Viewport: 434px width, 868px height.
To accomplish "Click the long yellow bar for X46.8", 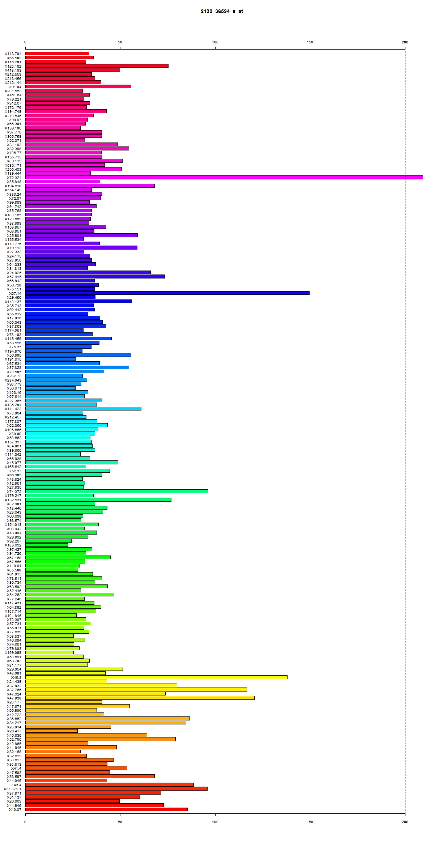I will pos(156,677).
